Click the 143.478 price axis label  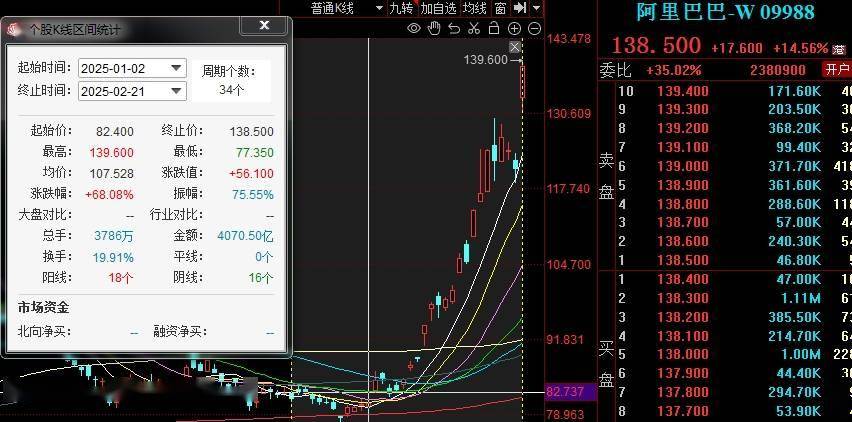569,39
